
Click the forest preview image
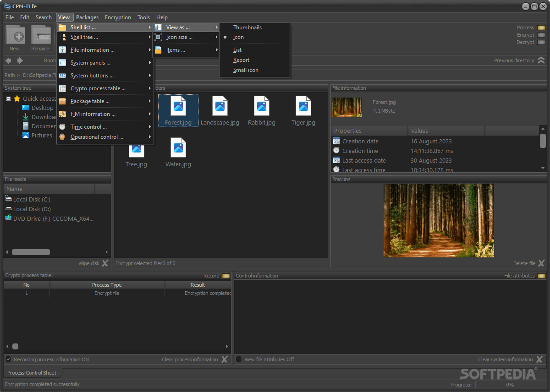[x=439, y=220]
